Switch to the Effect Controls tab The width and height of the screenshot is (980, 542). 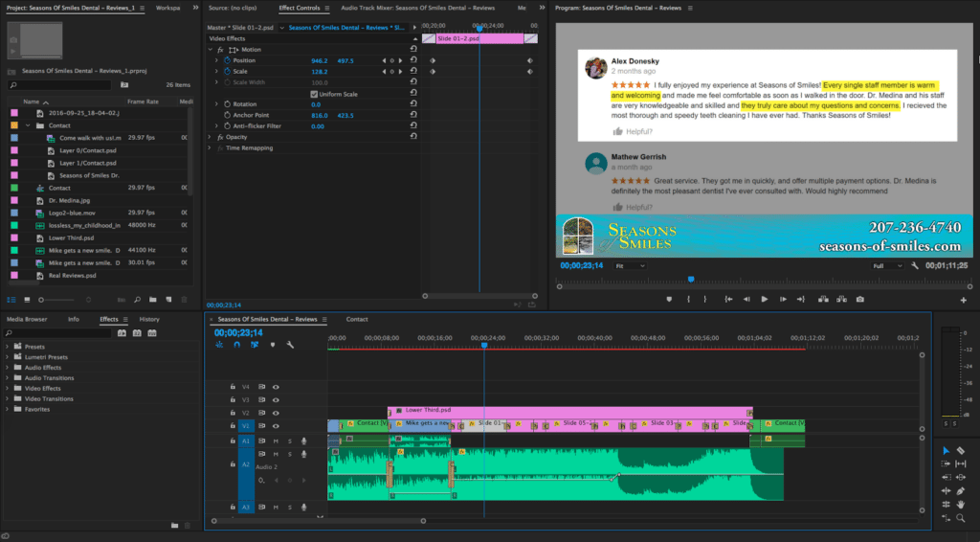299,8
